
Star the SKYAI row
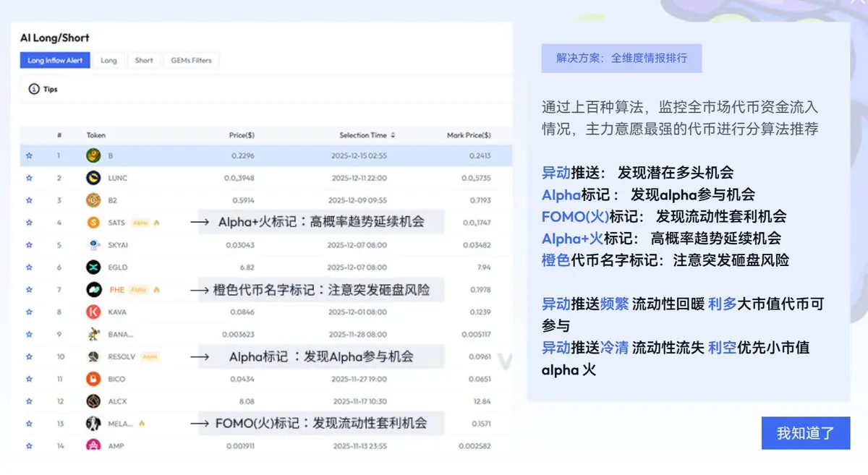(29, 245)
